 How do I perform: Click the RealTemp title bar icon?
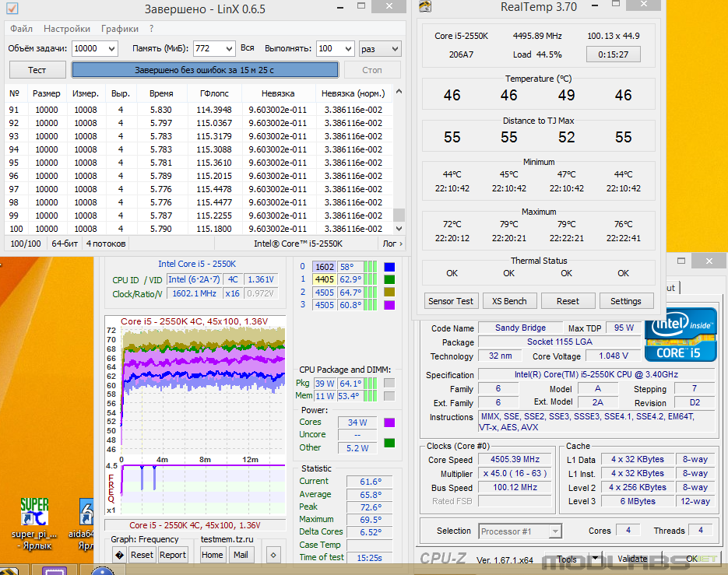click(x=425, y=6)
